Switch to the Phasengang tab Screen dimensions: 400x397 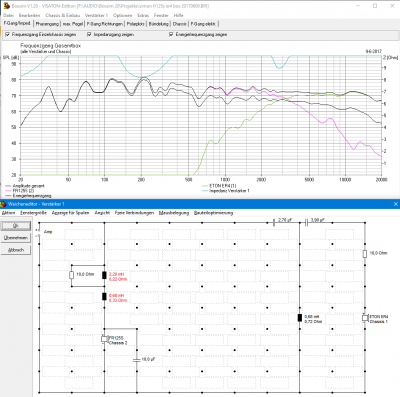[x=47, y=24]
